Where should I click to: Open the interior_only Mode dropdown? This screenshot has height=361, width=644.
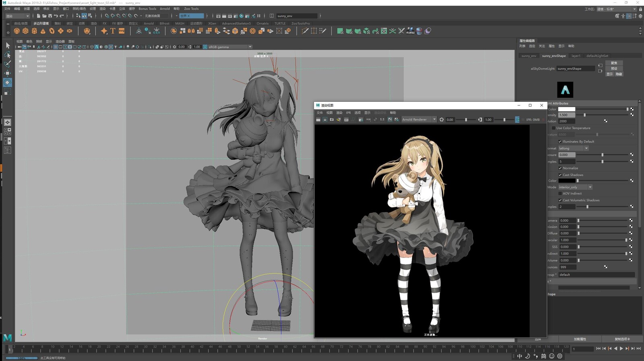click(575, 187)
